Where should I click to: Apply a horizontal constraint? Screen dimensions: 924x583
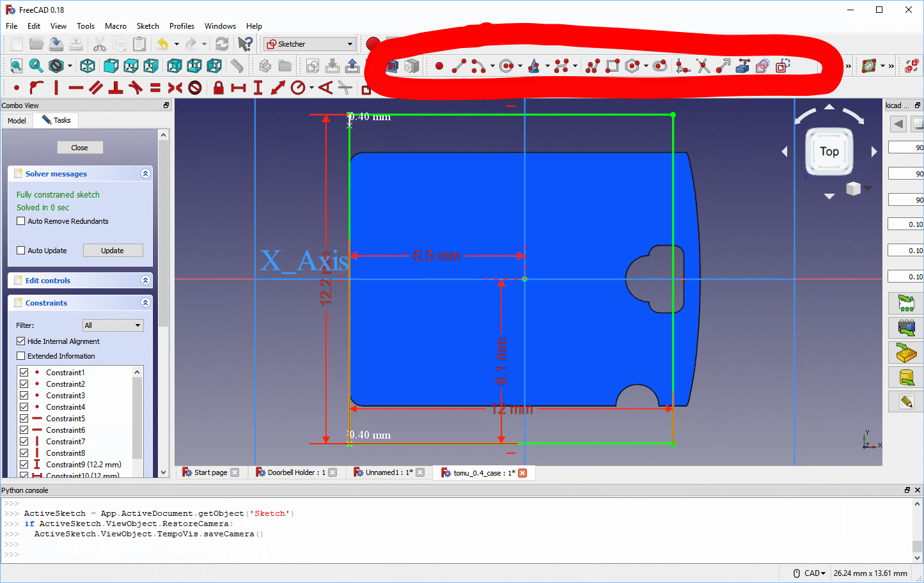75,88
